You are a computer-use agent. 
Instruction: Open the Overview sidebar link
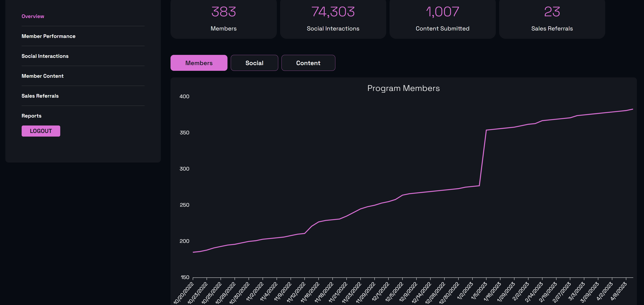(x=33, y=16)
